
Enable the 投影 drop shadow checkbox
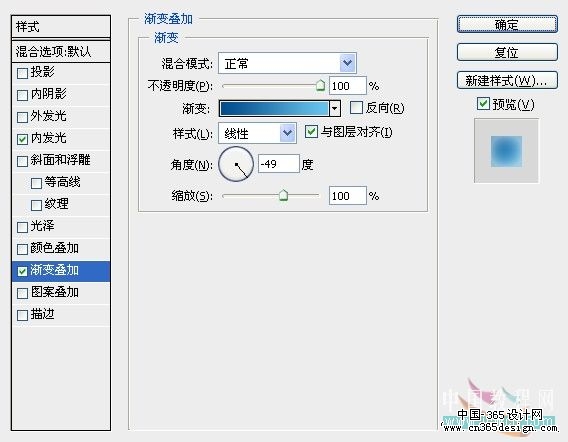click(22, 73)
